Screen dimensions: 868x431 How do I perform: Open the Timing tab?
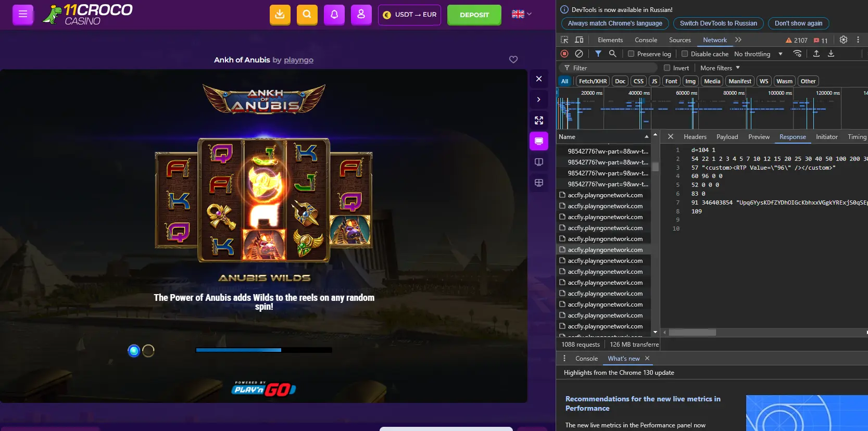point(857,136)
